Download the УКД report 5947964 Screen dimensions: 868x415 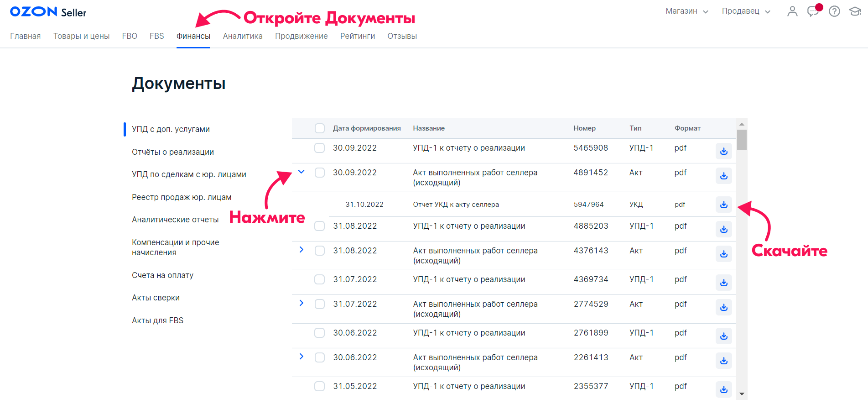pos(723,205)
